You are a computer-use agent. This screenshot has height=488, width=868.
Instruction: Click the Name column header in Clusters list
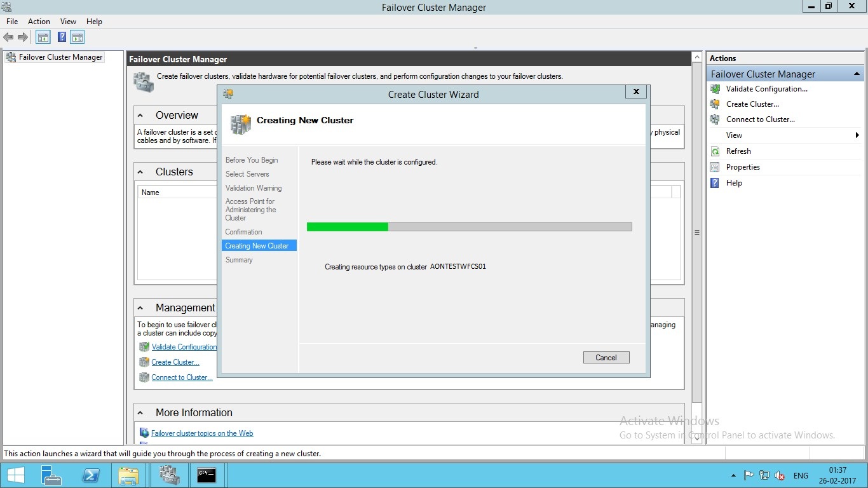[151, 193]
